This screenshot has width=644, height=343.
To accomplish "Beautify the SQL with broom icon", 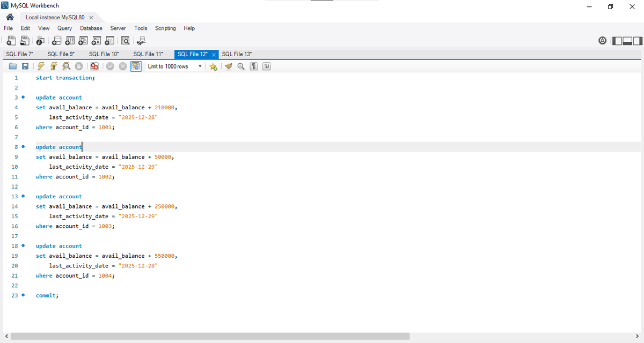I will click(x=229, y=66).
